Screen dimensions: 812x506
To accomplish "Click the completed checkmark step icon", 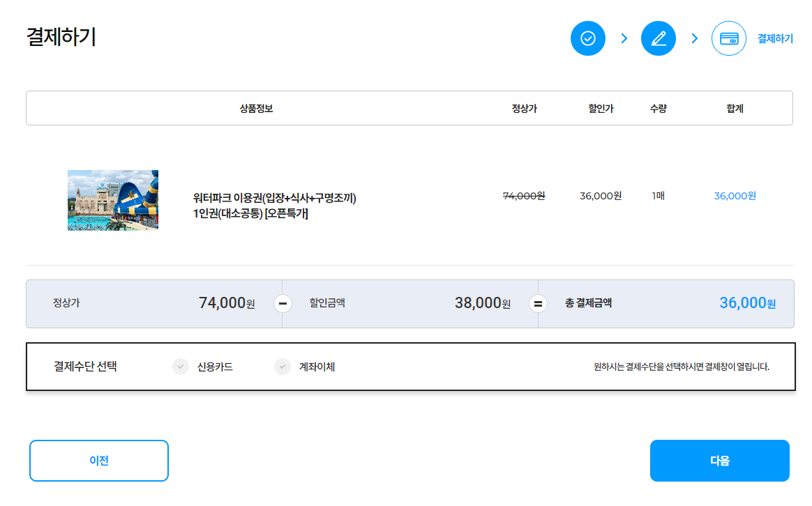I will coord(587,38).
